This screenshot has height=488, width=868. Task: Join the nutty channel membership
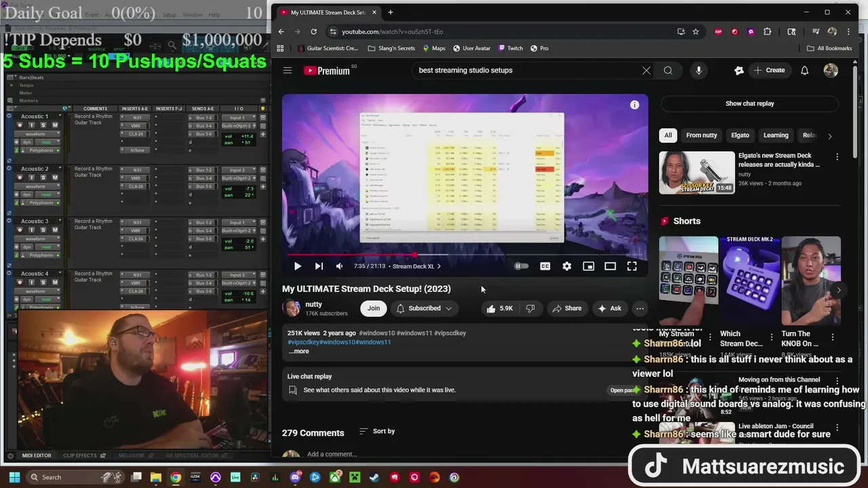374,308
